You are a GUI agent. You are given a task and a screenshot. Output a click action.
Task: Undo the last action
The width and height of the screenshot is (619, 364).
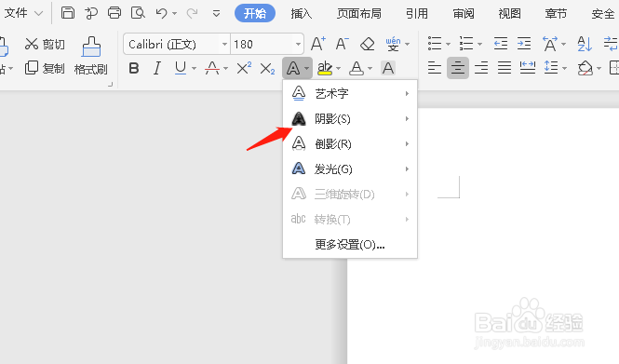[x=161, y=13]
